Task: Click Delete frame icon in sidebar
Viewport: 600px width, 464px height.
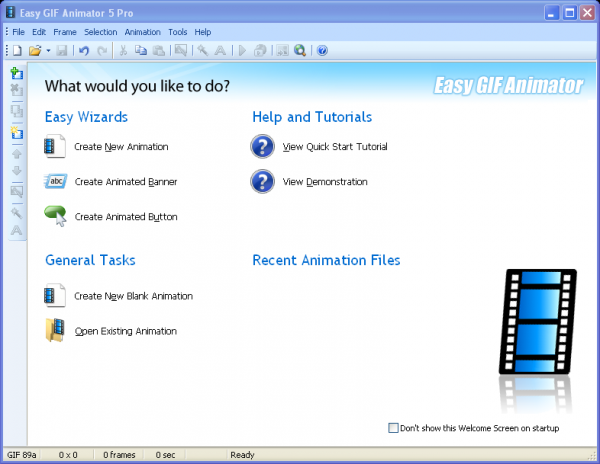Action: (x=16, y=90)
